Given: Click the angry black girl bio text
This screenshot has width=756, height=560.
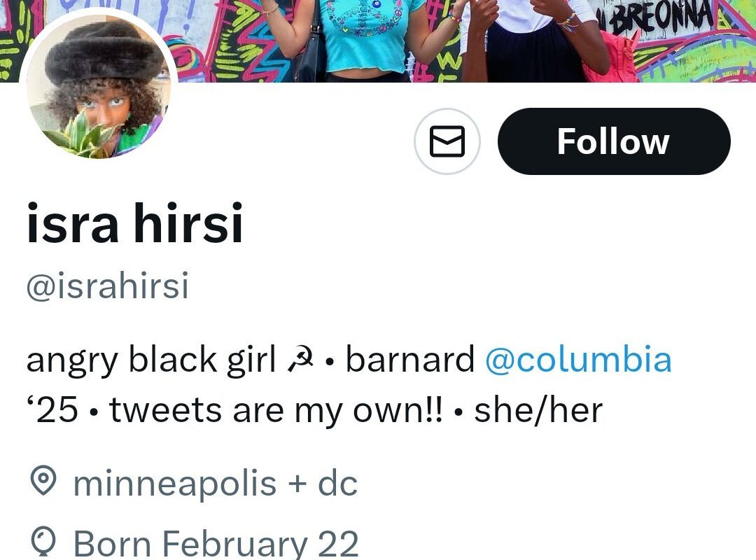Looking at the screenshot, I should pyautogui.click(x=151, y=360).
